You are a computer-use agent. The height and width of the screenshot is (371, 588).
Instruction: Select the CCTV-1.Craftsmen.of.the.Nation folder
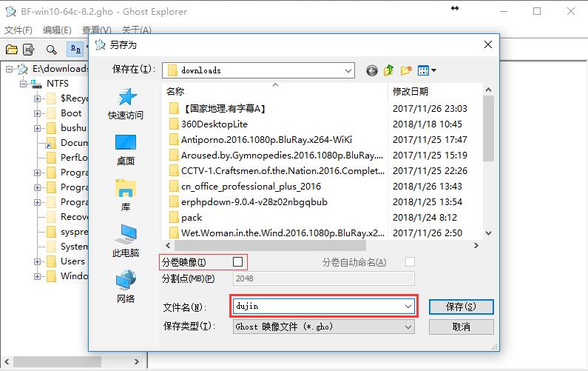pos(277,171)
